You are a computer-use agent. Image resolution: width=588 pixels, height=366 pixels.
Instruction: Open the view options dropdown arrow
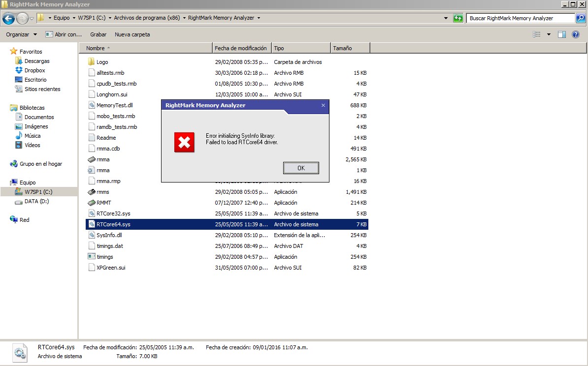tap(549, 34)
